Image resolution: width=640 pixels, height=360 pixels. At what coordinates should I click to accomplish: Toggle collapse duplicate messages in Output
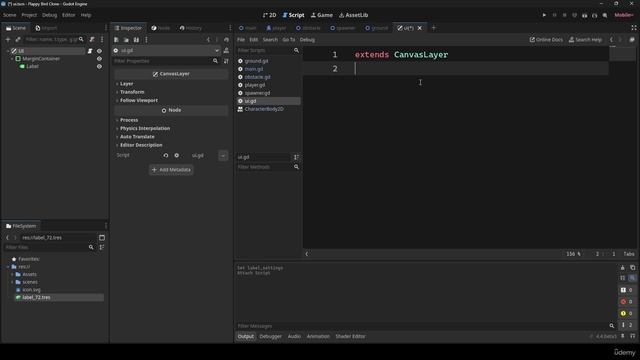click(x=622, y=278)
